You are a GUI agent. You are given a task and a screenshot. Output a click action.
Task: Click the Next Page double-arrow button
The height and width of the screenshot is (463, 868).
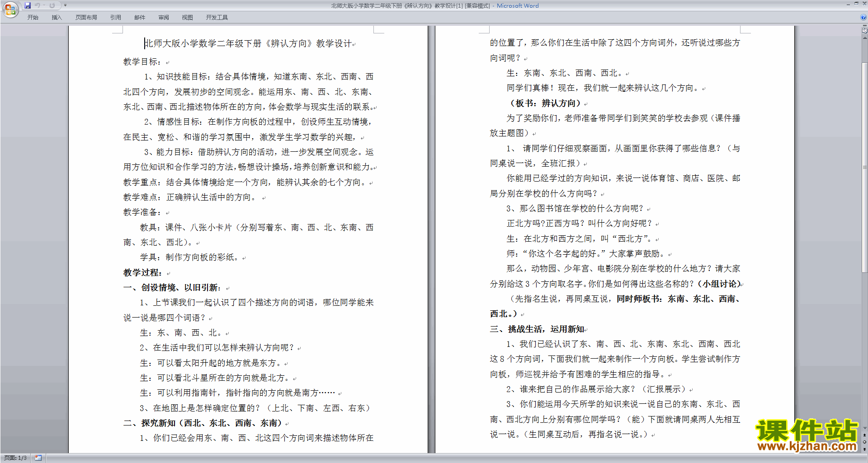(865, 449)
